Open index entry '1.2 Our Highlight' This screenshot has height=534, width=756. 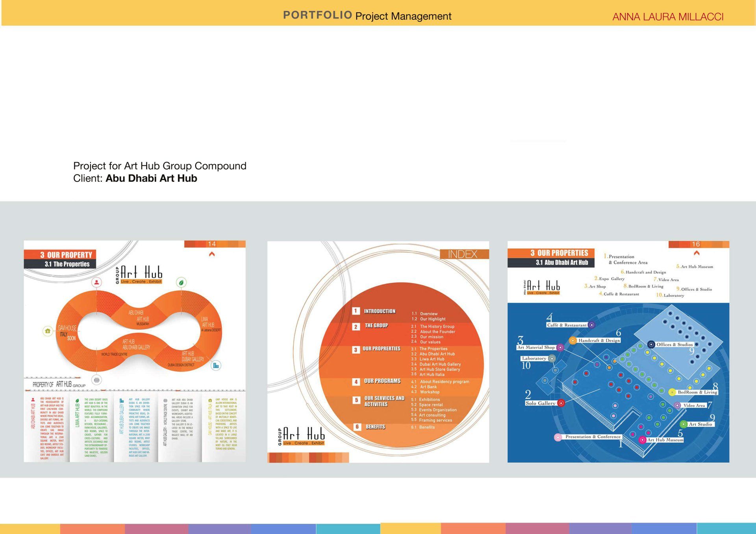428,319
